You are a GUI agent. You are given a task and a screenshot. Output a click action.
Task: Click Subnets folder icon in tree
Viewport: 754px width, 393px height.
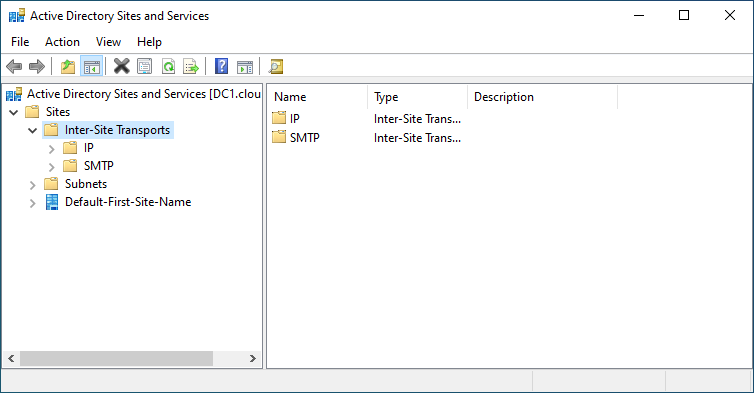[x=51, y=184]
